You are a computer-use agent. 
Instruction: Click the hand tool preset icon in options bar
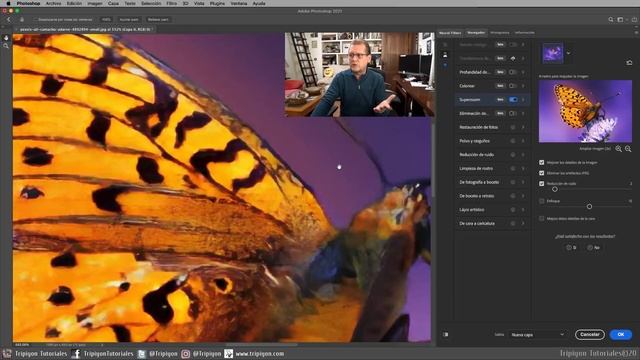(22, 19)
